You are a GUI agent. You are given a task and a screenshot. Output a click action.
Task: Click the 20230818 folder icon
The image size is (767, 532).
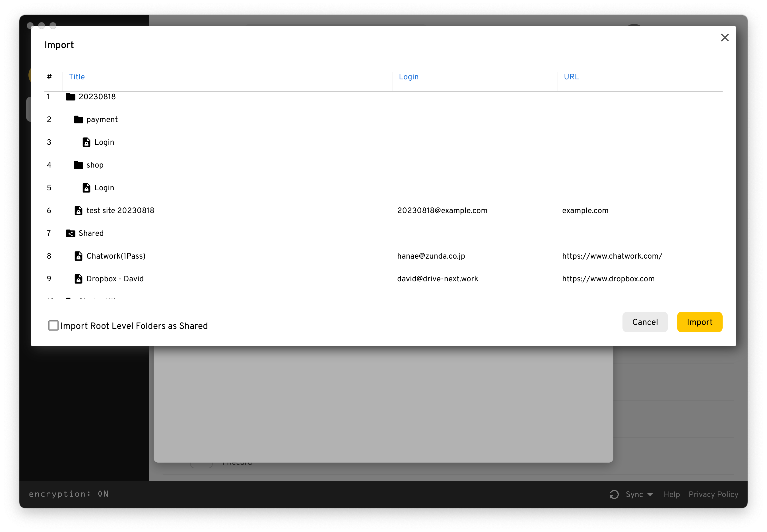[70, 97]
